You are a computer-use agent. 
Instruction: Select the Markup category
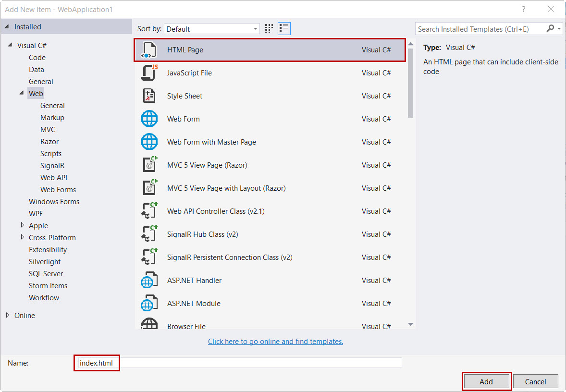coord(52,117)
